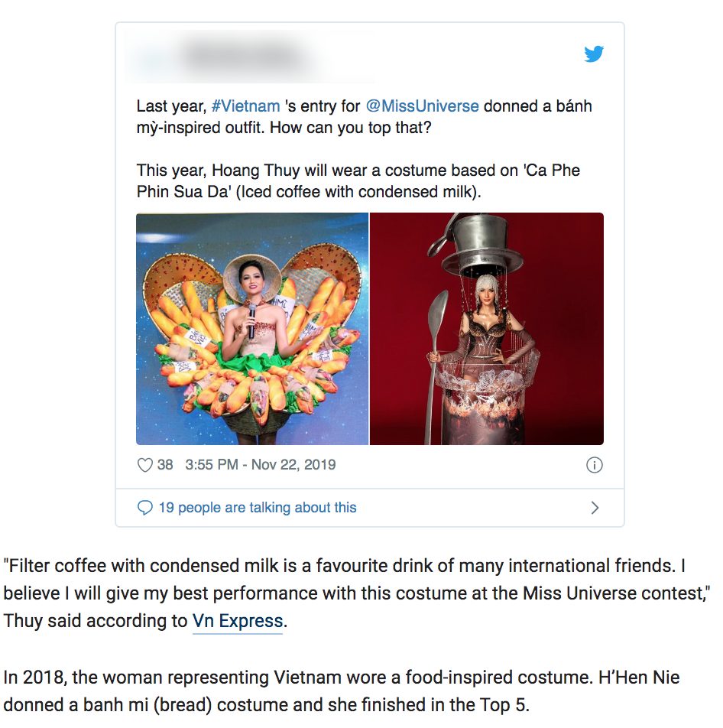Like the tweet with heart icon
Viewport: 723px width, 728px height.
[x=144, y=465]
